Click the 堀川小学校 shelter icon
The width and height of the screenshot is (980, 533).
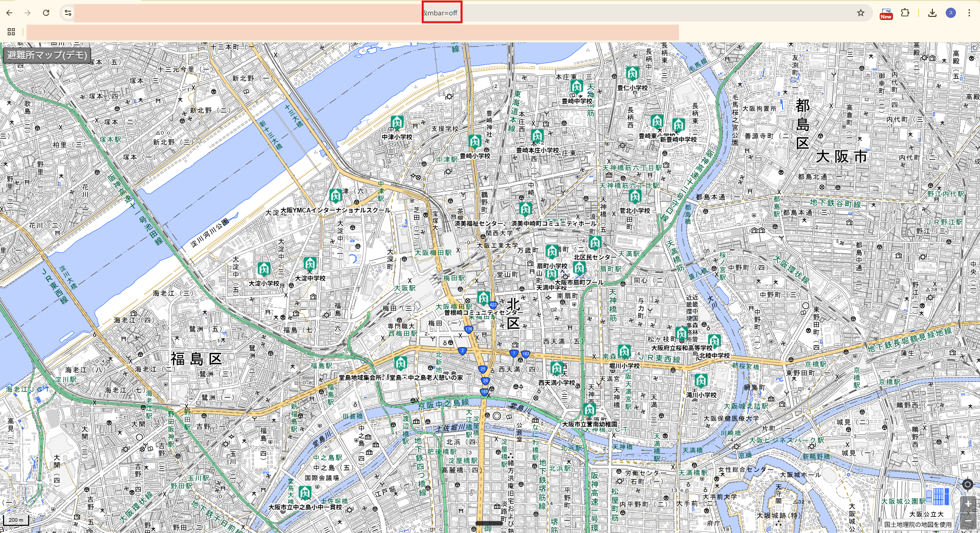pyautogui.click(x=624, y=352)
